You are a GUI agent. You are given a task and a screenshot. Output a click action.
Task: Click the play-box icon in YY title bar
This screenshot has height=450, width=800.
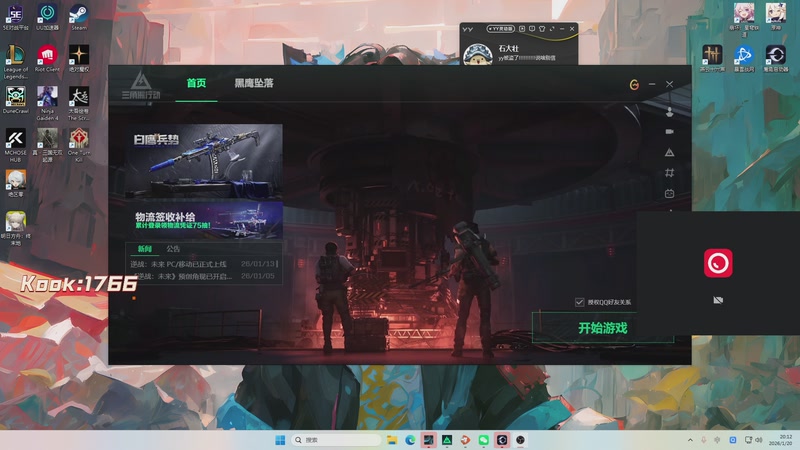(x=522, y=29)
